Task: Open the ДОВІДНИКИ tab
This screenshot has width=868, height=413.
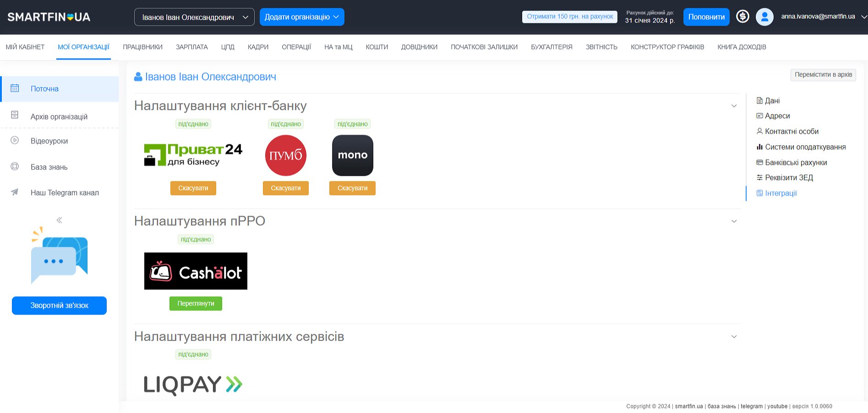Action: (419, 47)
